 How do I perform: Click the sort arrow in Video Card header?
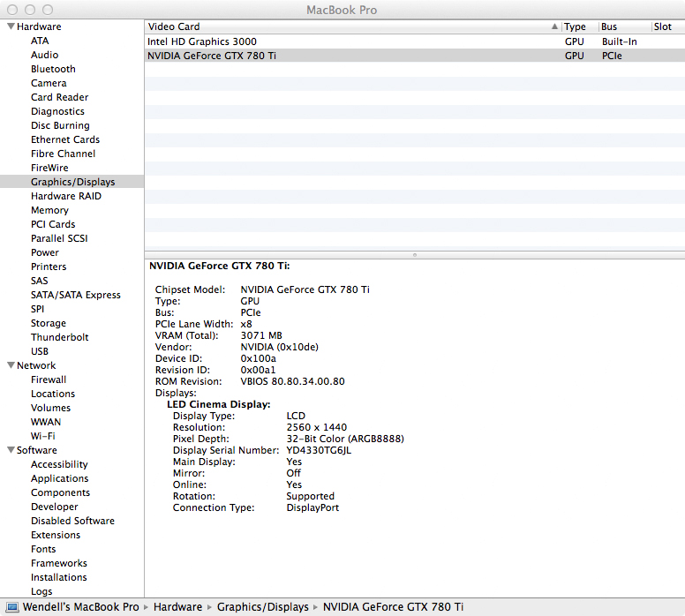point(554,26)
